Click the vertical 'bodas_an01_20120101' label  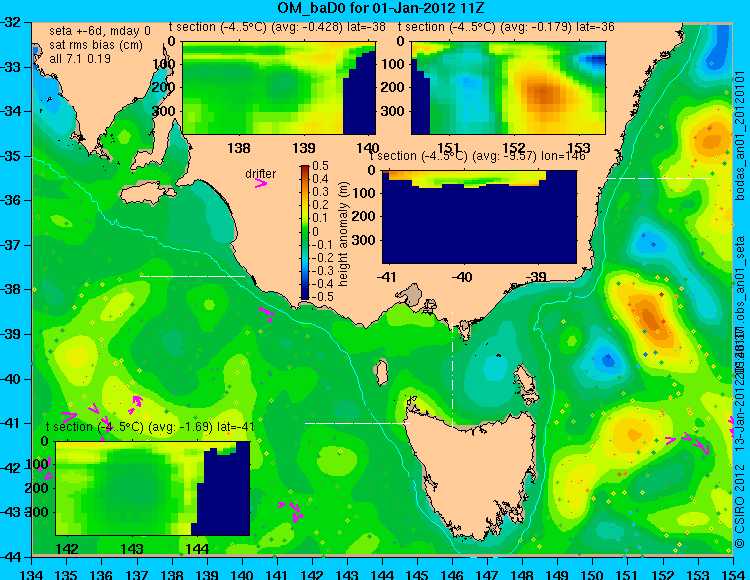pos(740,136)
